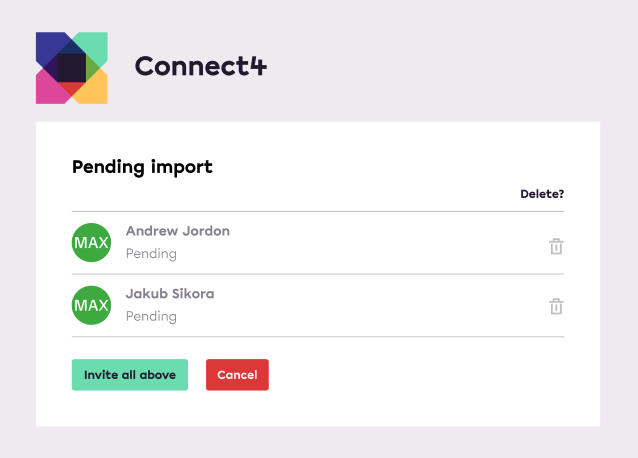Select the Andrew Jordon row
Viewport: 638px width, 458px height.
318,243
